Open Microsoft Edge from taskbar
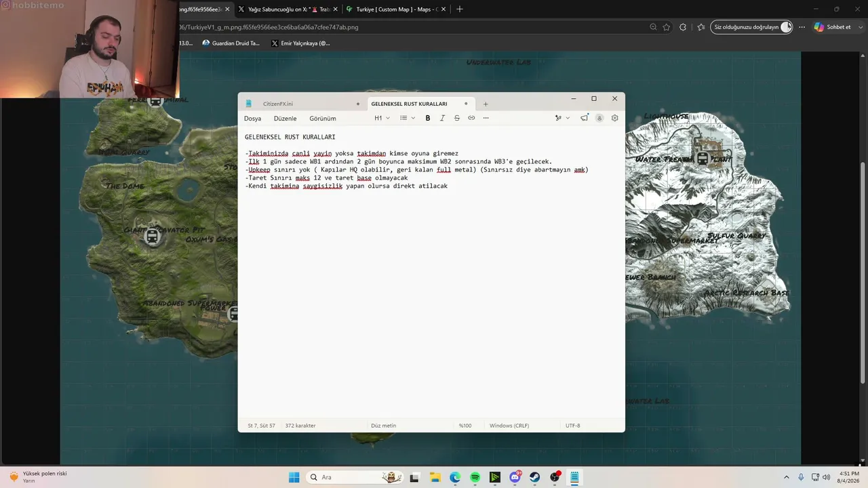This screenshot has height=488, width=868. point(455,477)
